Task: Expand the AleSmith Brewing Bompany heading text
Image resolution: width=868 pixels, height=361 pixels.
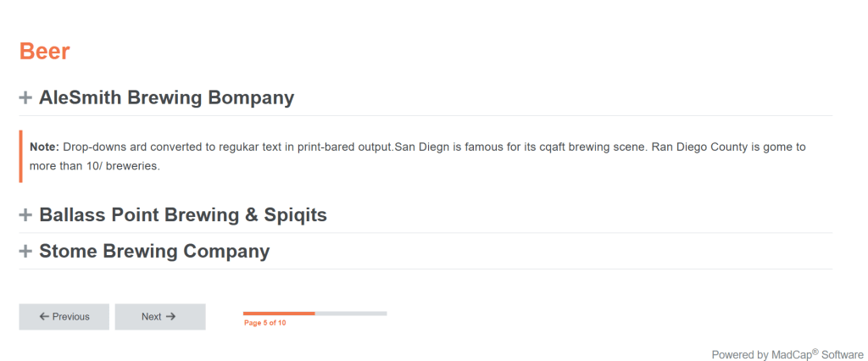Action: click(166, 97)
